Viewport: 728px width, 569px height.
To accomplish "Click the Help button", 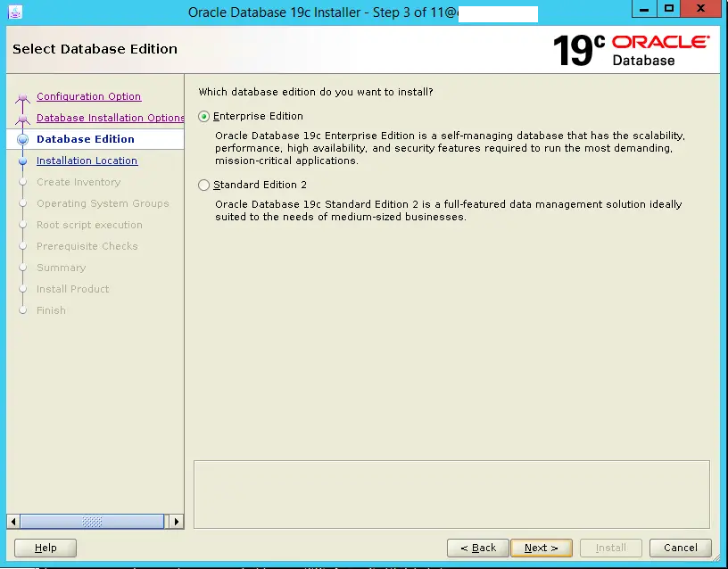I will point(45,548).
